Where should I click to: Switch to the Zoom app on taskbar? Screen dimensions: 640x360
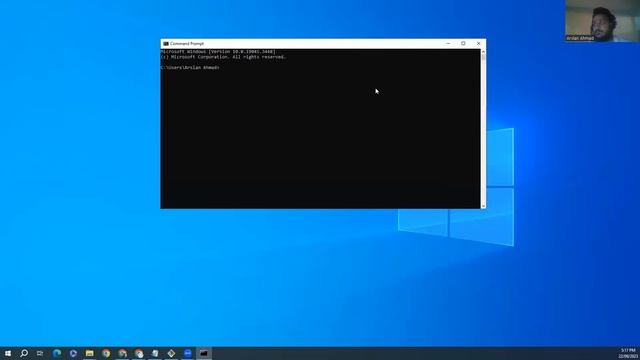pos(187,353)
